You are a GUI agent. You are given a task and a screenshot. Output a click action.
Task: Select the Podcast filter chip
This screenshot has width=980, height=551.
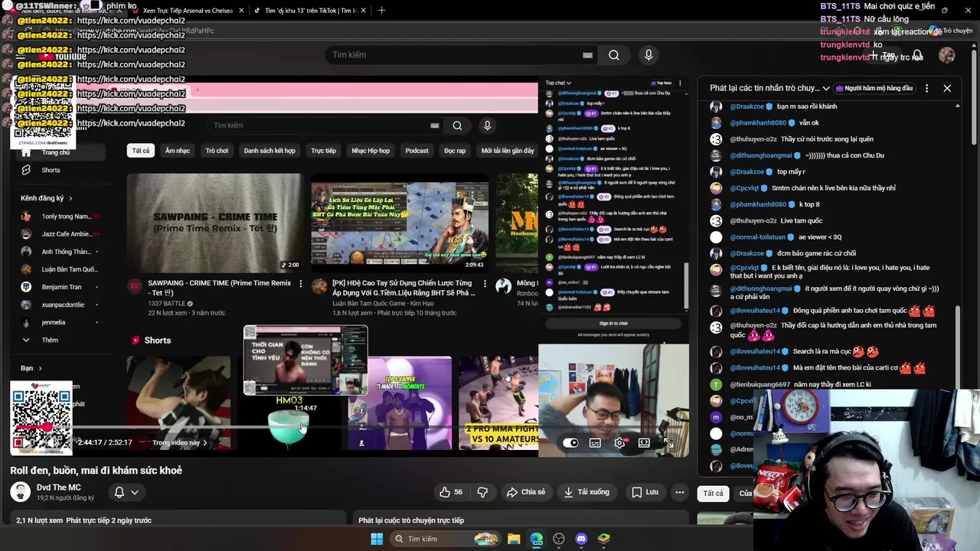(x=416, y=151)
